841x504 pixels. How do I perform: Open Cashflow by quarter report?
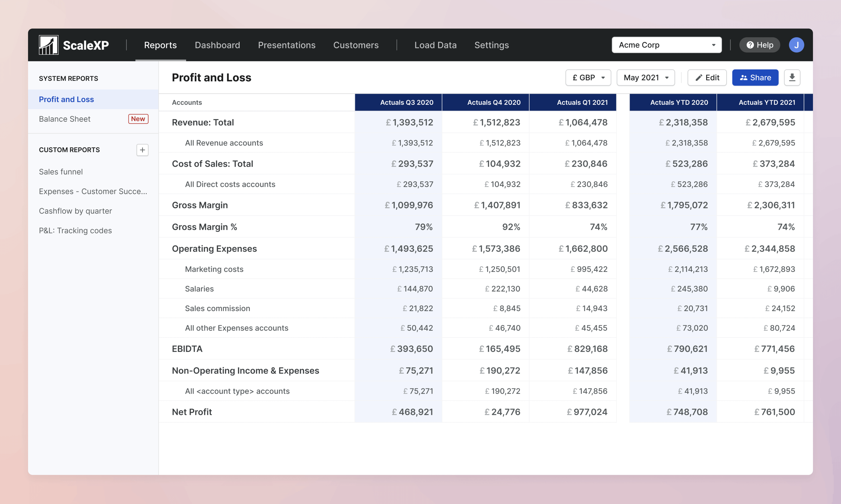point(75,211)
